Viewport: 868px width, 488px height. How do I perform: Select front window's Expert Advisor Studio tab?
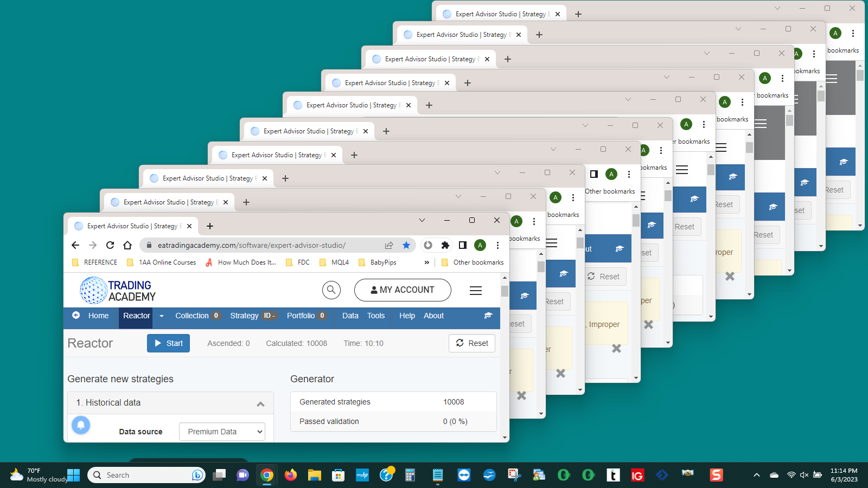click(133, 226)
